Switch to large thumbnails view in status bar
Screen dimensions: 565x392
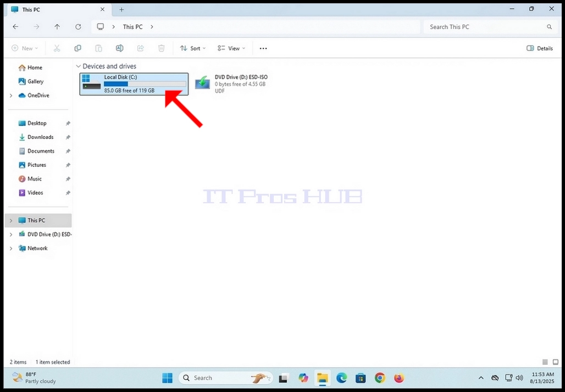click(555, 362)
